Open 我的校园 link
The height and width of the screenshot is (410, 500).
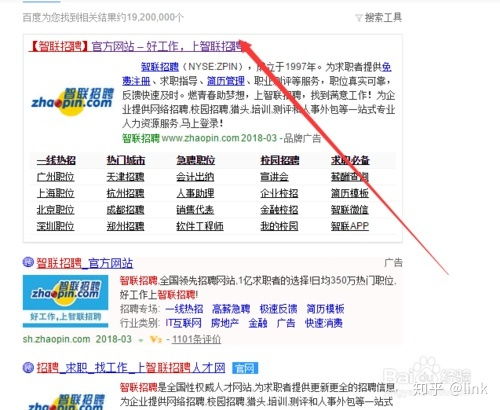coord(279,226)
